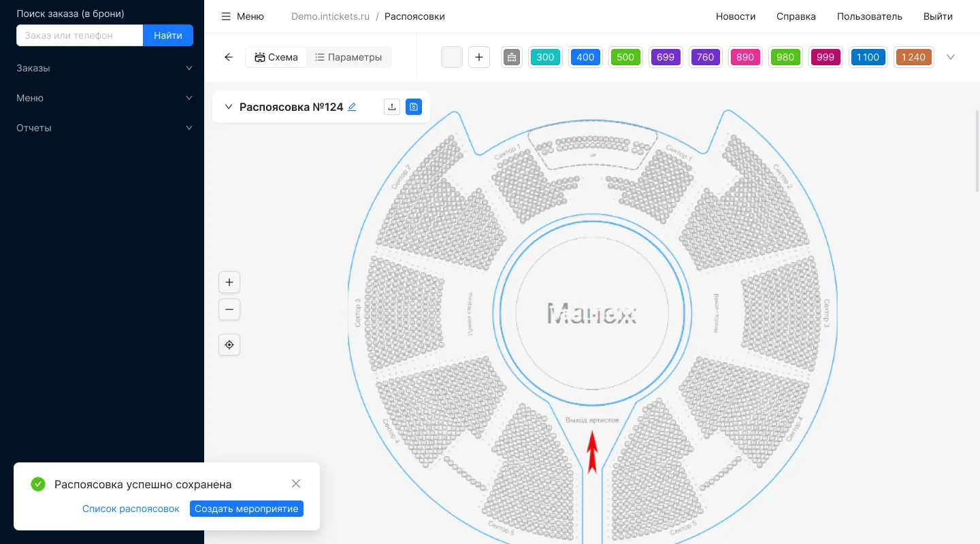Click the center-view crosshair icon
Image resolution: width=980 pixels, height=544 pixels.
[x=229, y=345]
